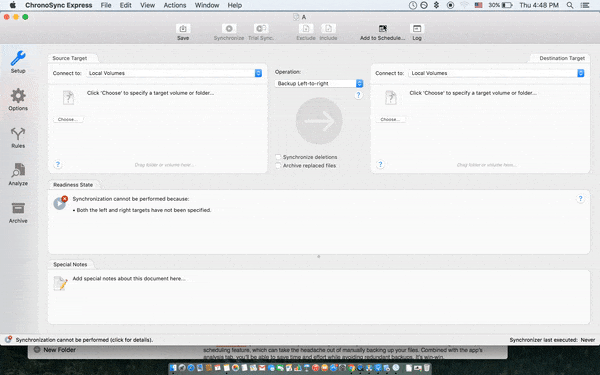
Task: Click the Include toolbar icon
Action: (328, 29)
